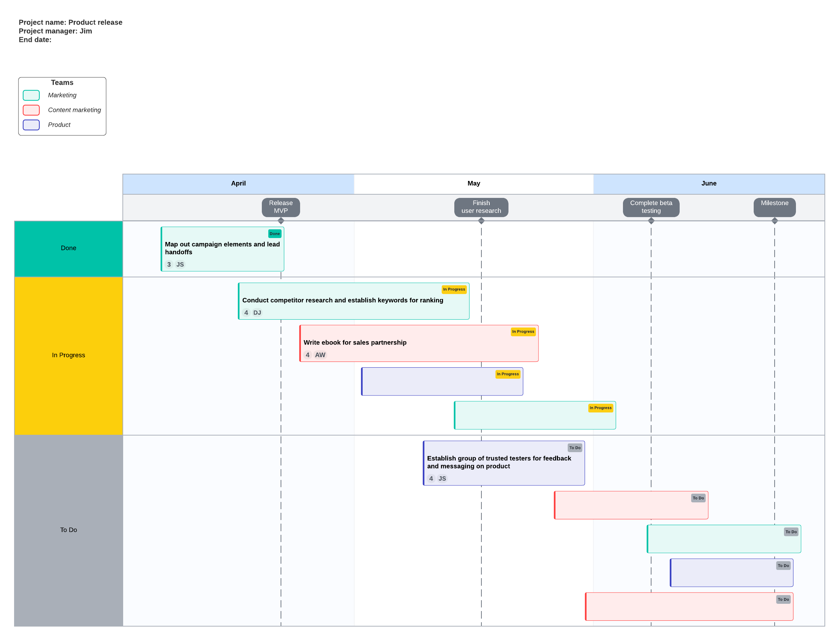Click the 'April' month header tab
The image size is (840, 641).
click(x=238, y=183)
